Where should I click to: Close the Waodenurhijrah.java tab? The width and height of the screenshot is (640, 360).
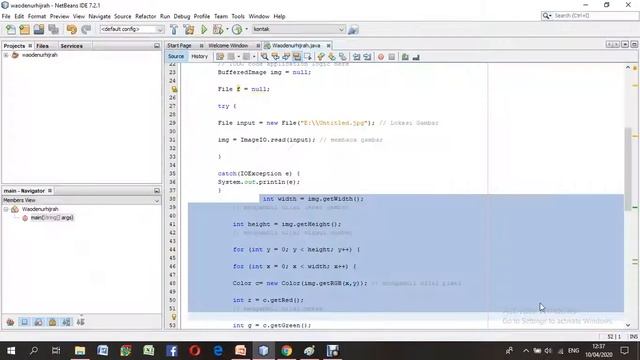tap(328, 46)
